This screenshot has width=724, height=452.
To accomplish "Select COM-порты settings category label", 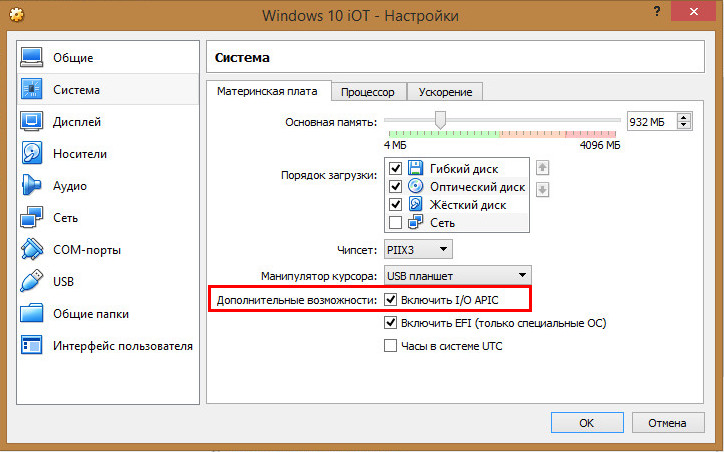I will (x=87, y=250).
